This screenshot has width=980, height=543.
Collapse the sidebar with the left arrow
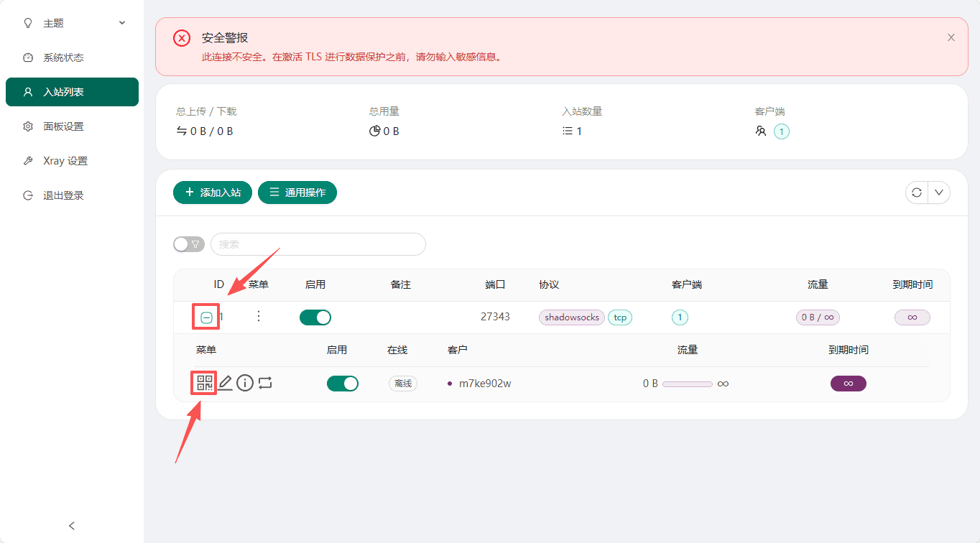71,526
